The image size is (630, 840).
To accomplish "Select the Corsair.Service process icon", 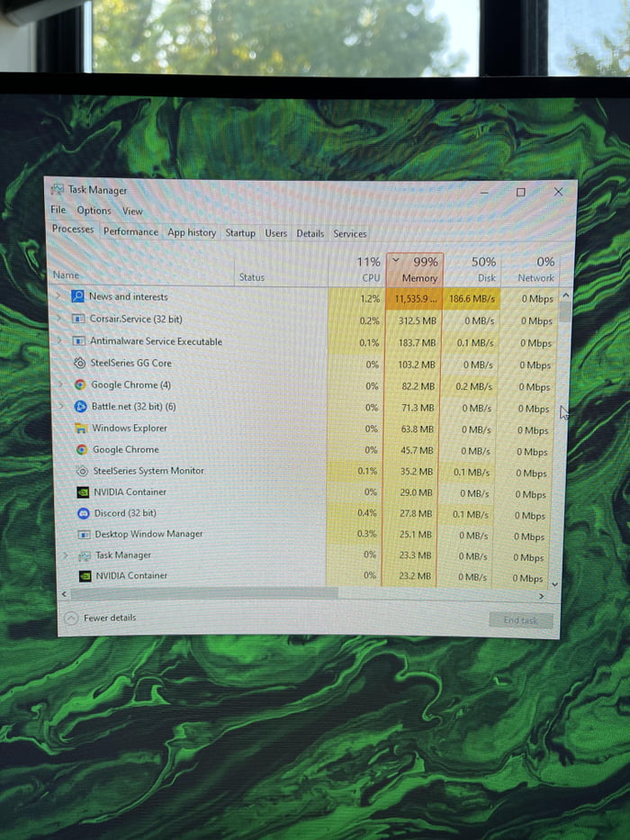I will coord(78,319).
